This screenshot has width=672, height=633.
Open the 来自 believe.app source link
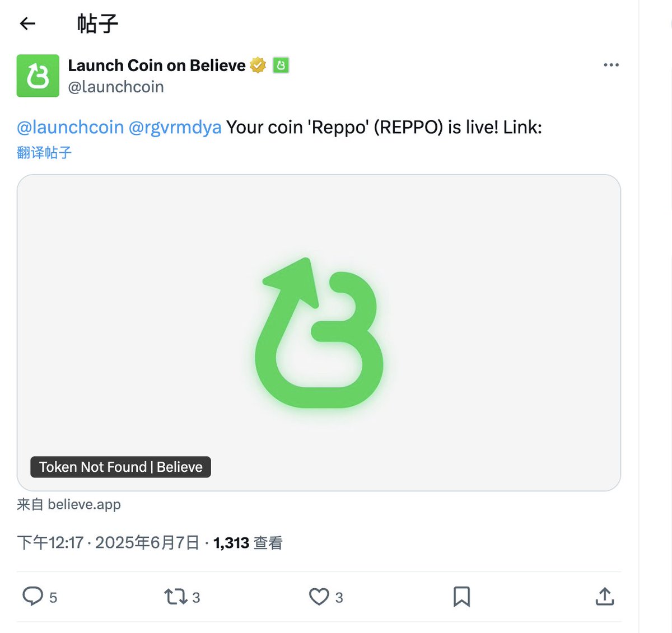69,504
